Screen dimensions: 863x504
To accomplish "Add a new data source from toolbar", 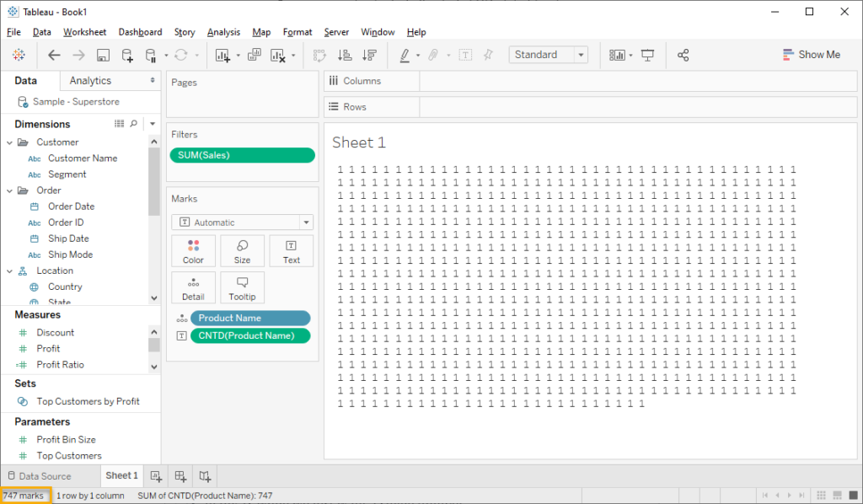I will (x=127, y=55).
